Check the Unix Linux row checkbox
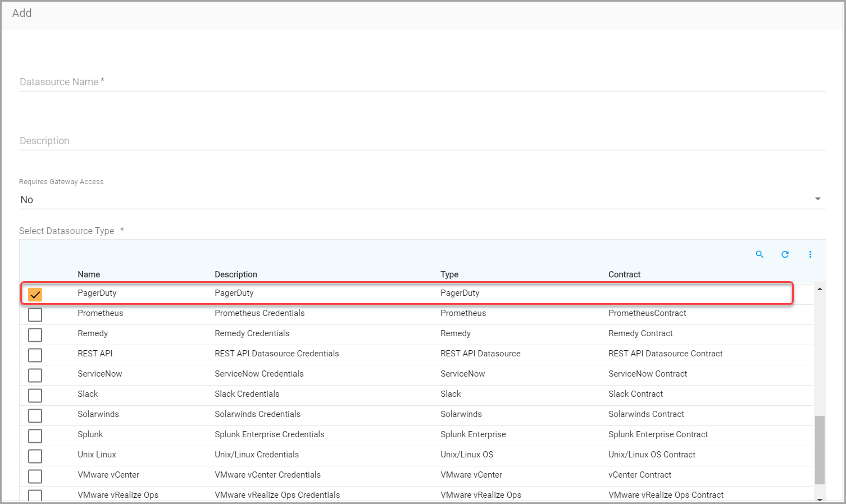 (x=35, y=456)
